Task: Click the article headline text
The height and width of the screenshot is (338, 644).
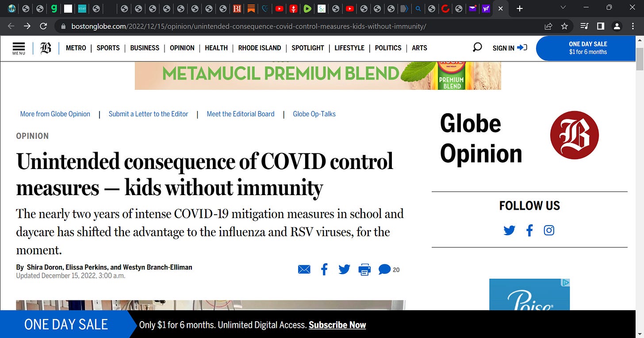Action: [x=205, y=174]
